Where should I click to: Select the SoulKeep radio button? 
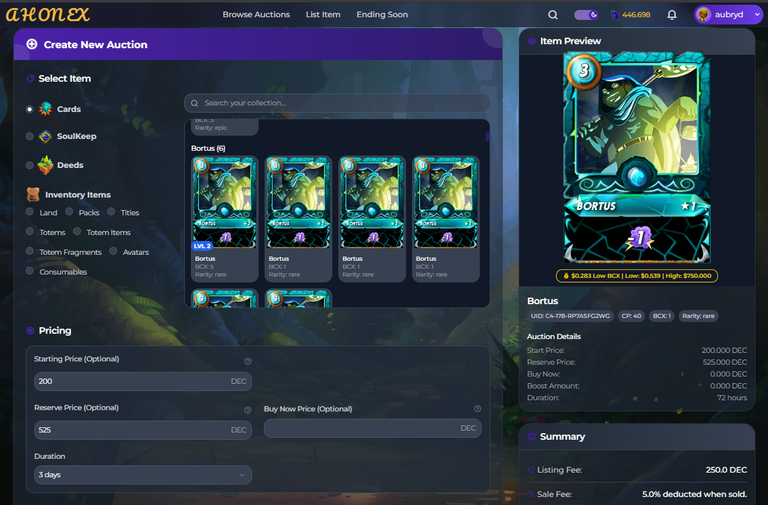[x=29, y=136]
